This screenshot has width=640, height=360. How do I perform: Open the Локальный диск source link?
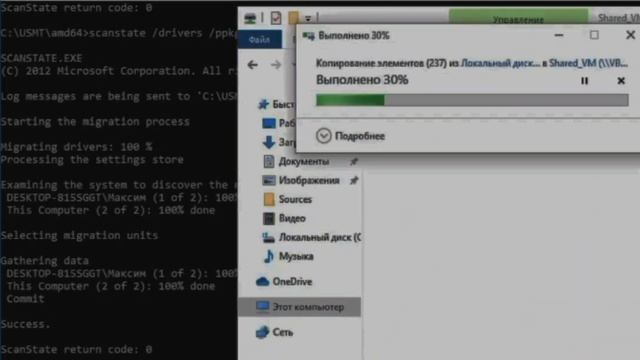coord(500,63)
